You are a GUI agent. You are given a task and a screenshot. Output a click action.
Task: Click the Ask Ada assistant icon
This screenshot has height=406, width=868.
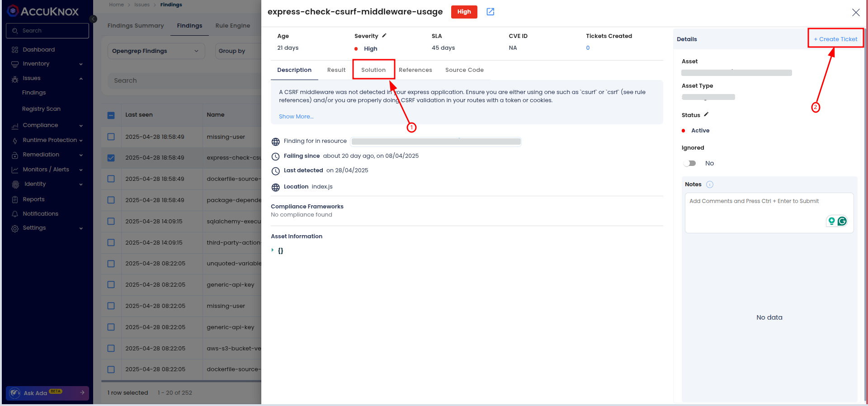15,393
